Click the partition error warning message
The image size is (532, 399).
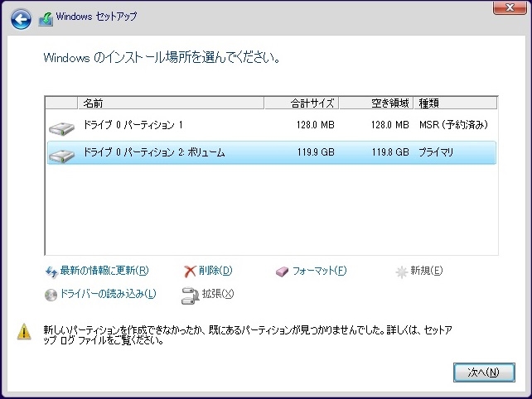(x=247, y=335)
